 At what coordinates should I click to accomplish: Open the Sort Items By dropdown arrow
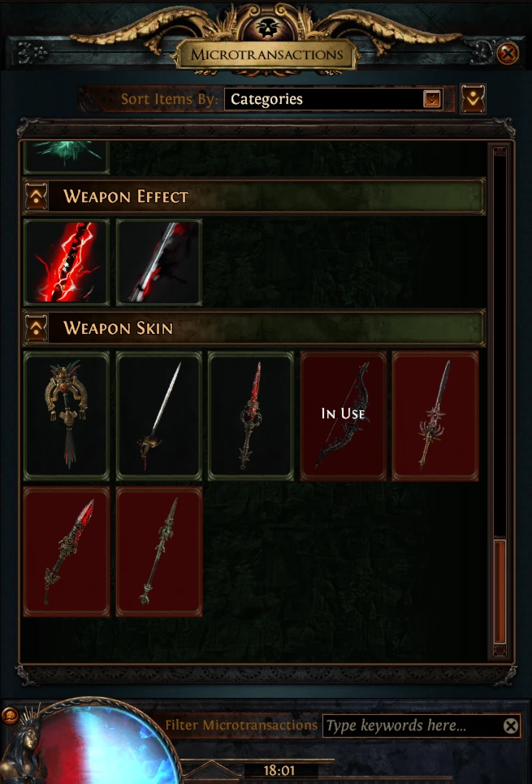(x=431, y=99)
